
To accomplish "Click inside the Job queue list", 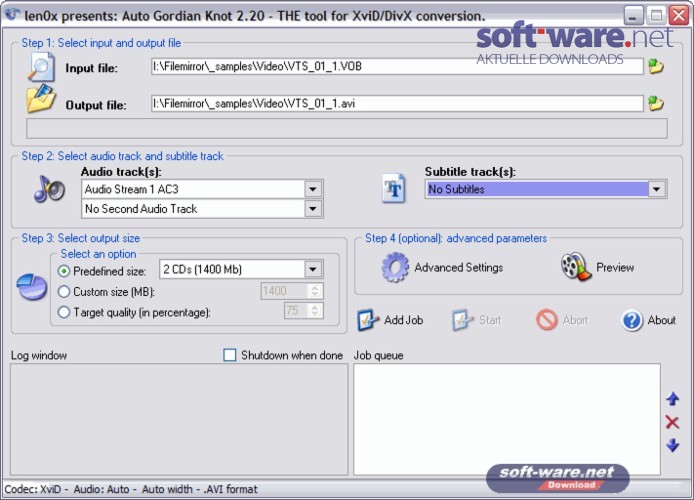I will (507, 419).
